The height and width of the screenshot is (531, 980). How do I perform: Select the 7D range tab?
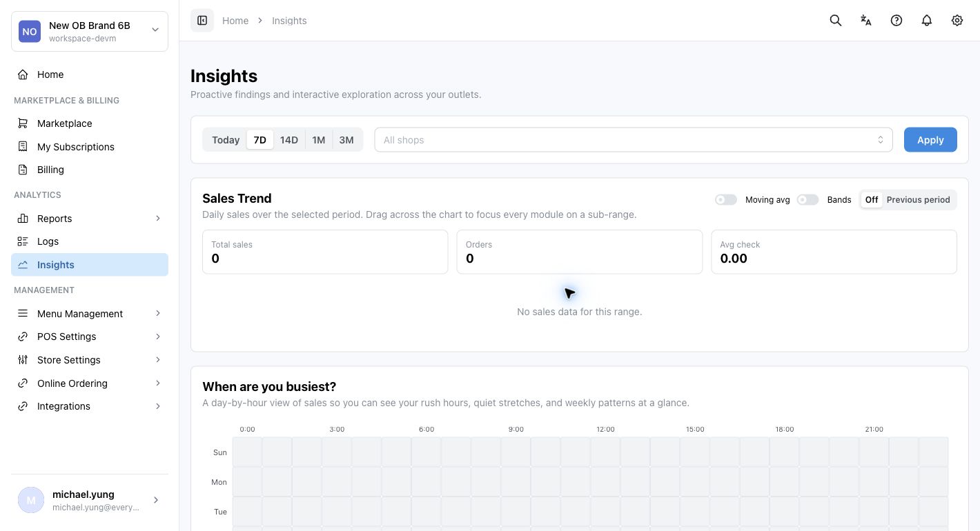[x=260, y=140]
